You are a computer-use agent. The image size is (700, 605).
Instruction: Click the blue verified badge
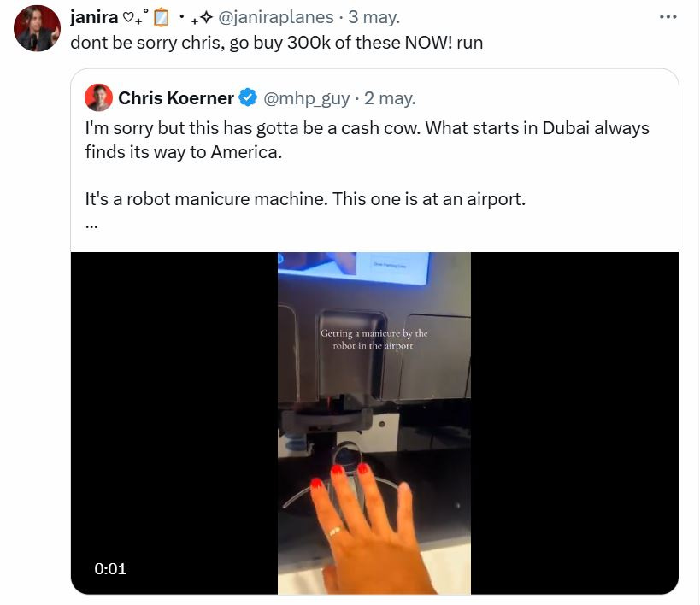(x=248, y=97)
